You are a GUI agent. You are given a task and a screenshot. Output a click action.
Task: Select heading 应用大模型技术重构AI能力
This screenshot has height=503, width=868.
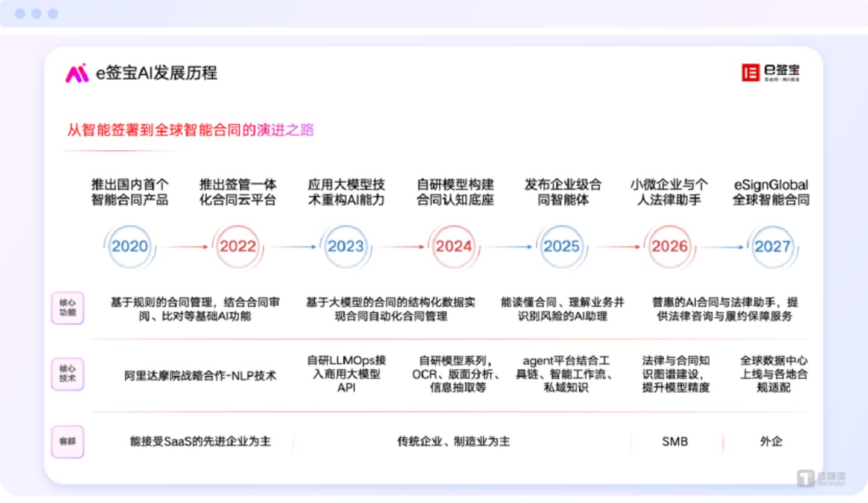(346, 192)
